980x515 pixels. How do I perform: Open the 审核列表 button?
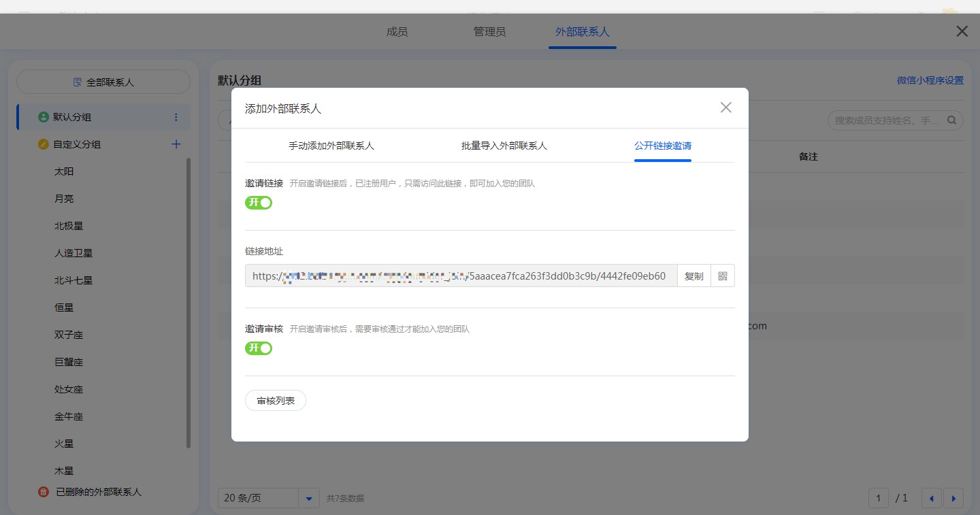(x=276, y=401)
